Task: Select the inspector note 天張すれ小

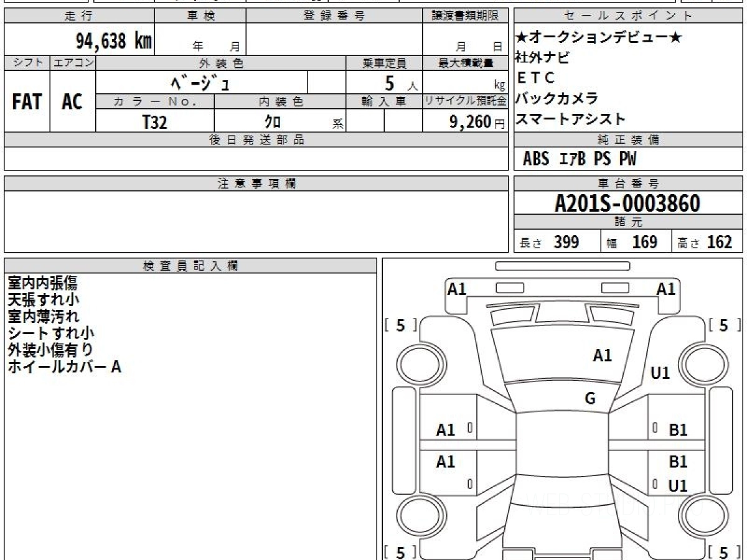Action: click(44, 300)
